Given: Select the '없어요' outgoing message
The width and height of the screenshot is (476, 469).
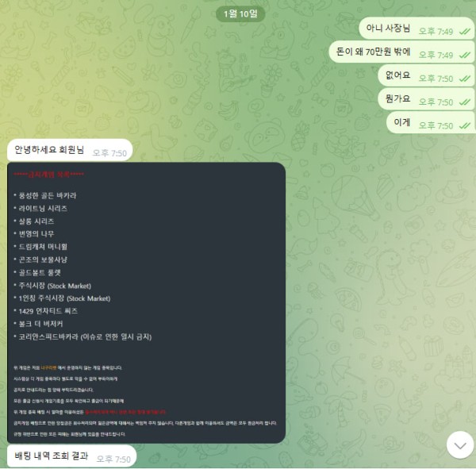Looking at the screenshot, I should click(426, 75).
